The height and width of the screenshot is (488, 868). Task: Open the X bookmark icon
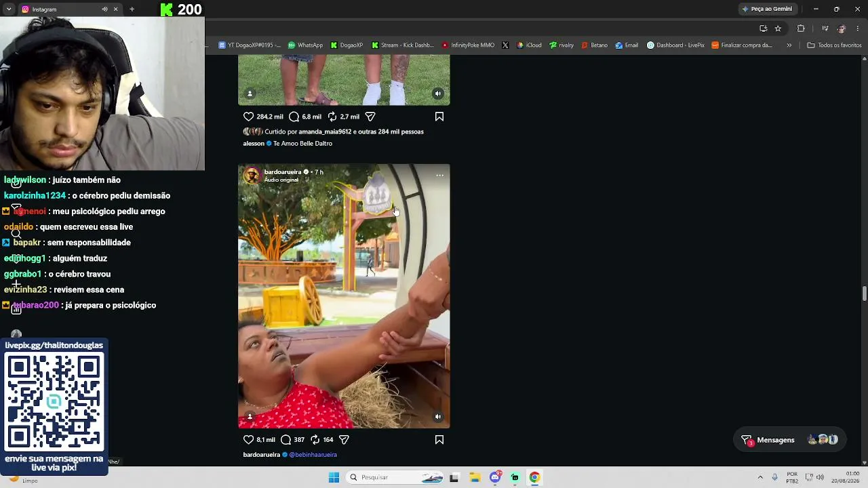click(x=505, y=45)
